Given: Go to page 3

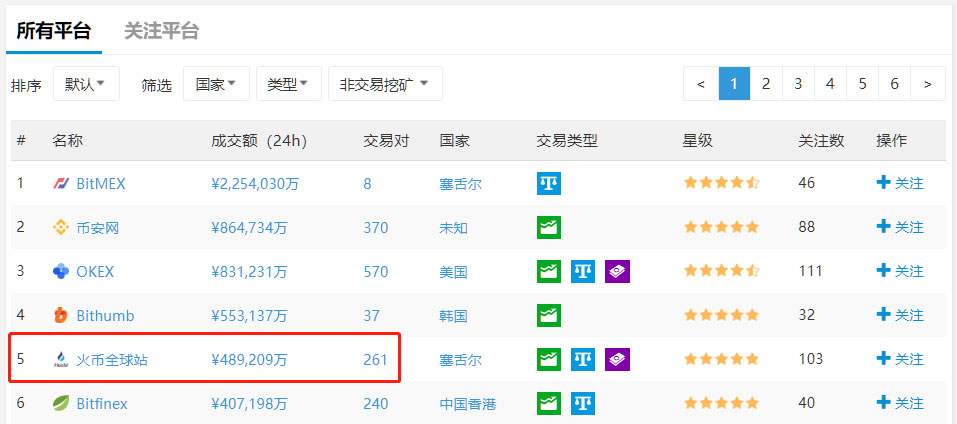Looking at the screenshot, I should point(798,84).
